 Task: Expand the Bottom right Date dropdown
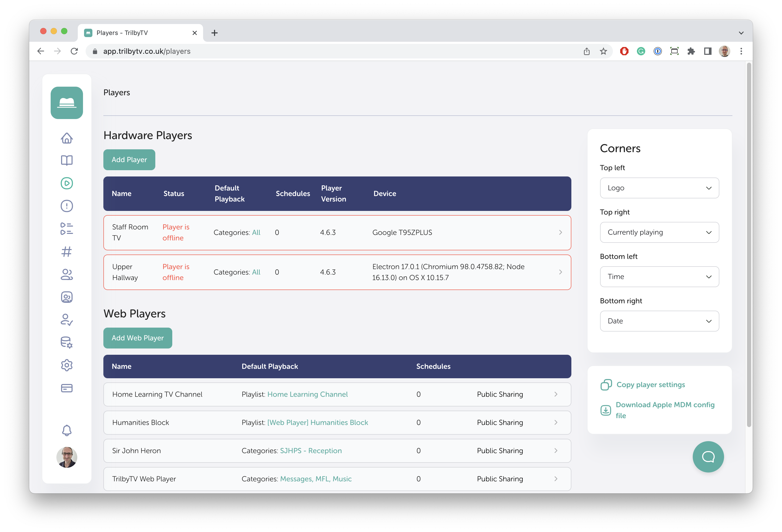point(659,321)
